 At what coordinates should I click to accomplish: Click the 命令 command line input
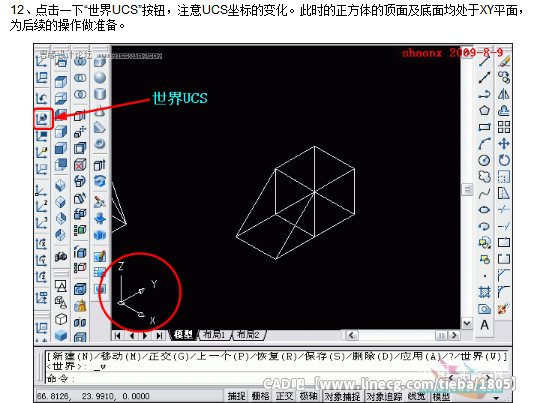277,378
